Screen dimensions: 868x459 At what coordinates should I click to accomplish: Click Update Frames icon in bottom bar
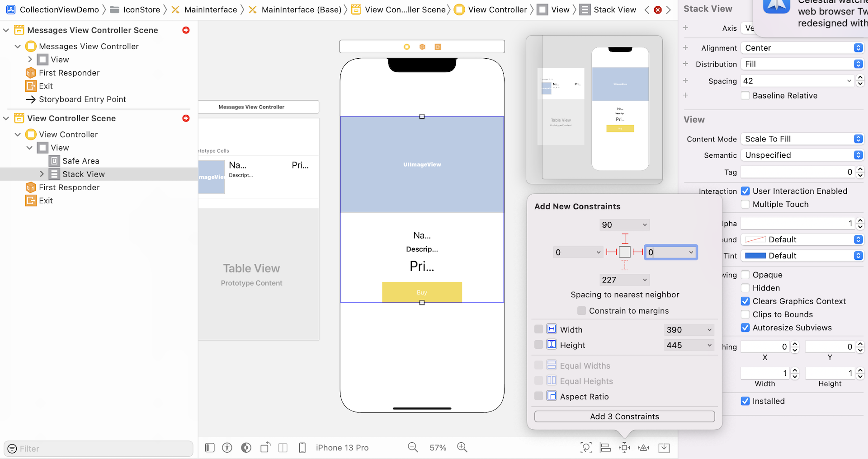pos(586,448)
